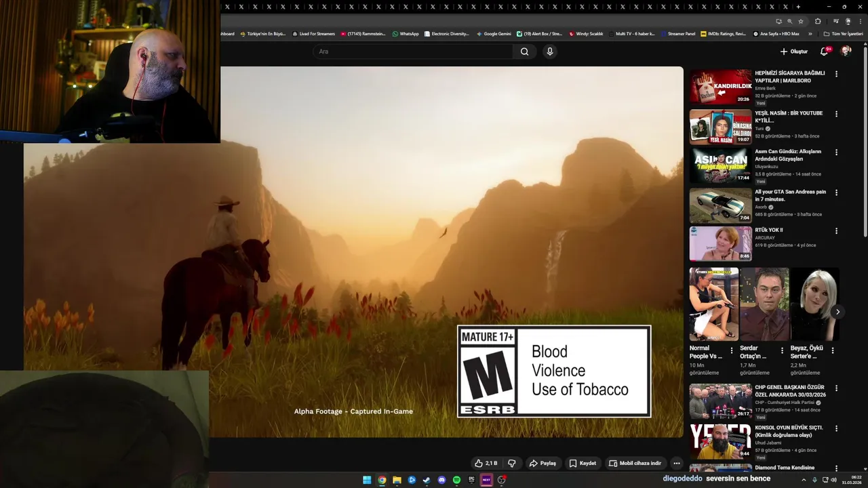Image resolution: width=868 pixels, height=488 pixels.
Task: Dislike the video with thumbs down
Action: pyautogui.click(x=512, y=463)
